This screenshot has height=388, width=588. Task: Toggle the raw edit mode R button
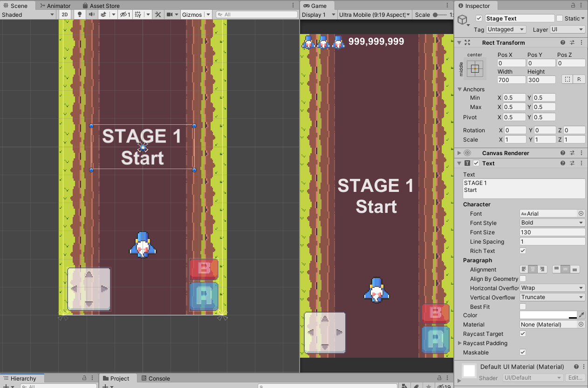pyautogui.click(x=579, y=80)
